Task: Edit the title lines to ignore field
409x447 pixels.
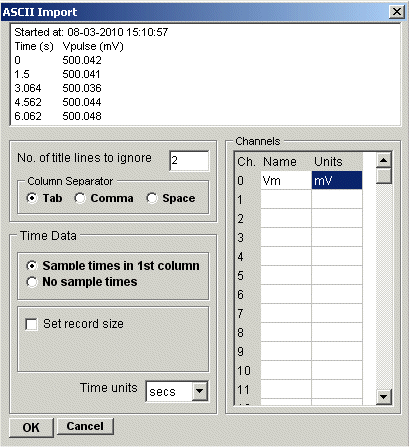Action: coord(189,161)
